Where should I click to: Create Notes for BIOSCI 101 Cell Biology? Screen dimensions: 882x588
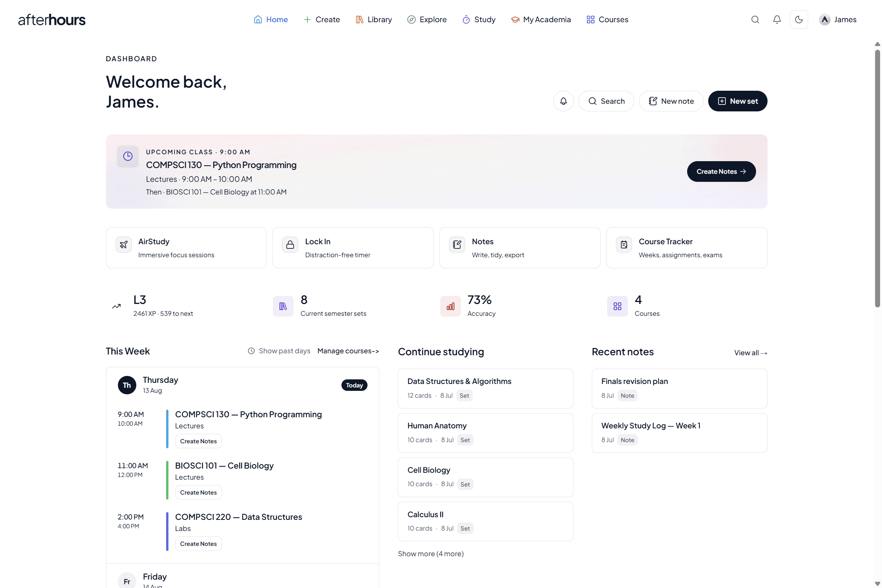tap(198, 492)
